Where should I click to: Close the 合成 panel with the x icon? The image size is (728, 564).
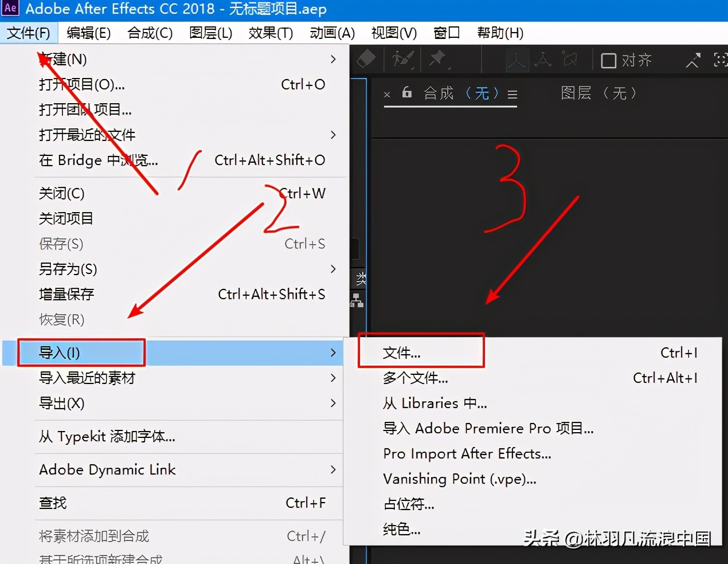(x=388, y=94)
